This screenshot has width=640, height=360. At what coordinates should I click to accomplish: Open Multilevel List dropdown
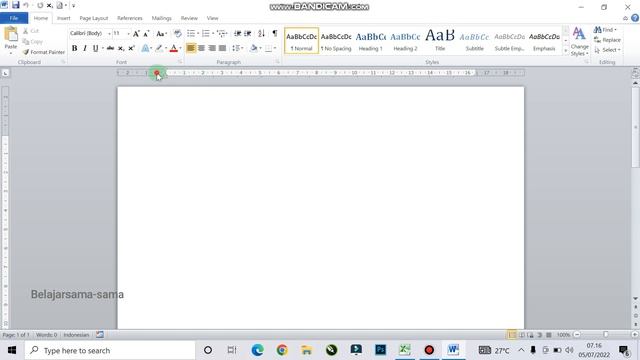(227, 33)
